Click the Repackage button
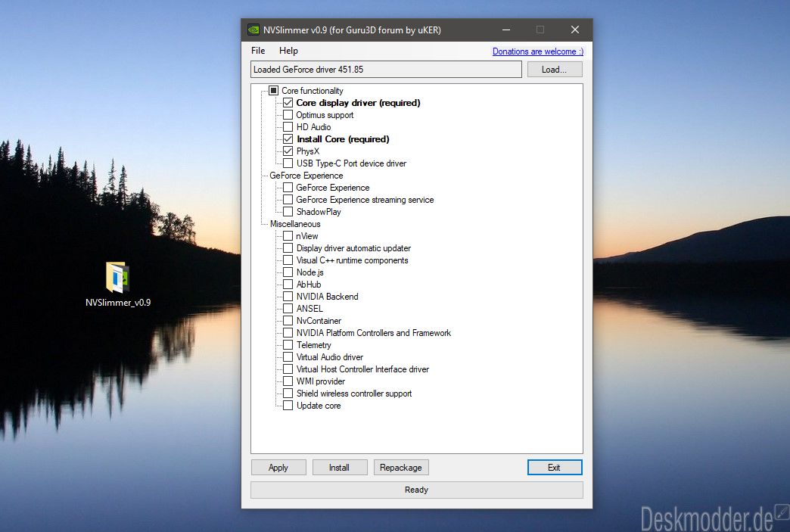Viewport: 790px width, 532px height. click(x=401, y=468)
